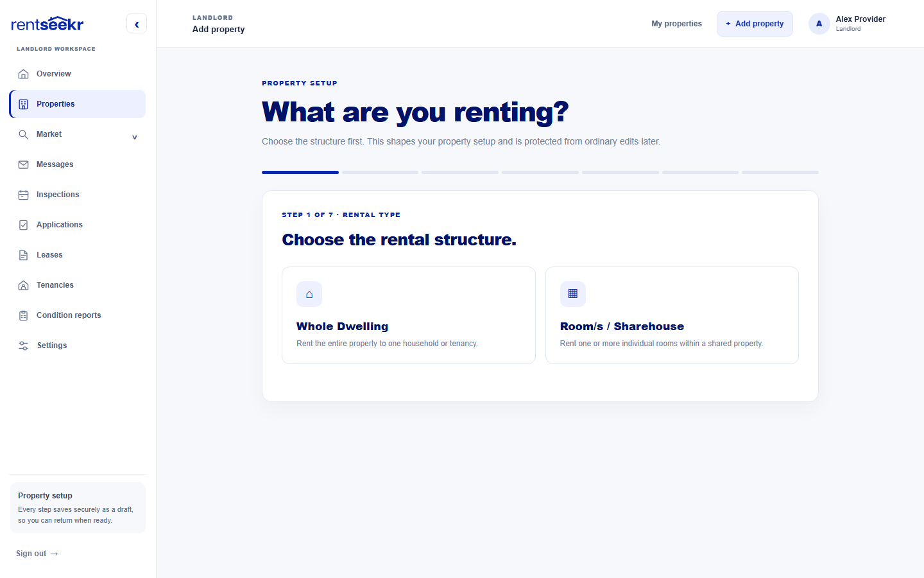
Task: Click the Inspections calendar icon
Action: (24, 195)
